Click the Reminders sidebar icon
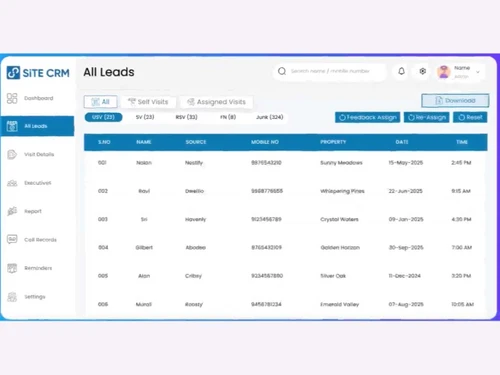Screen dimensions: 500x375 click(12, 268)
